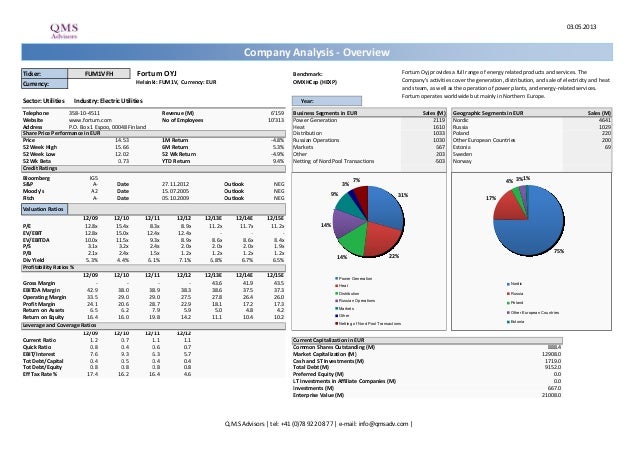638x452 pixels.
Task: Select the Profitability Ratios % header
Action: click(153, 268)
